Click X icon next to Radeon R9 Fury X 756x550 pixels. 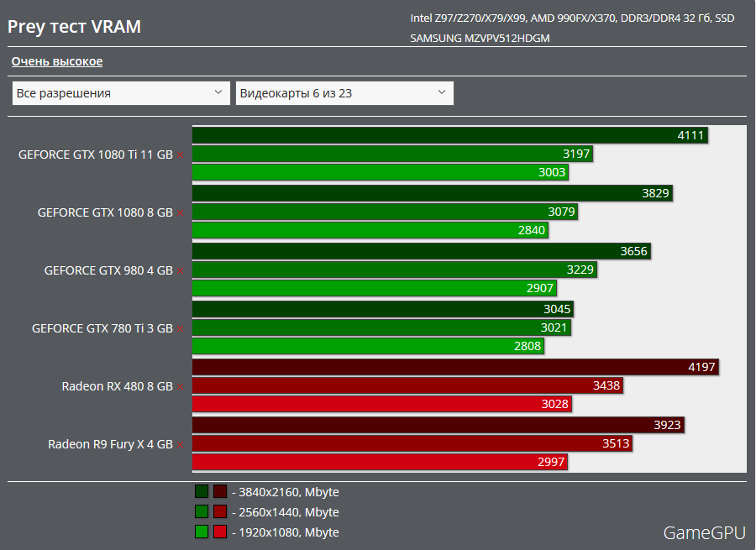pyautogui.click(x=180, y=445)
